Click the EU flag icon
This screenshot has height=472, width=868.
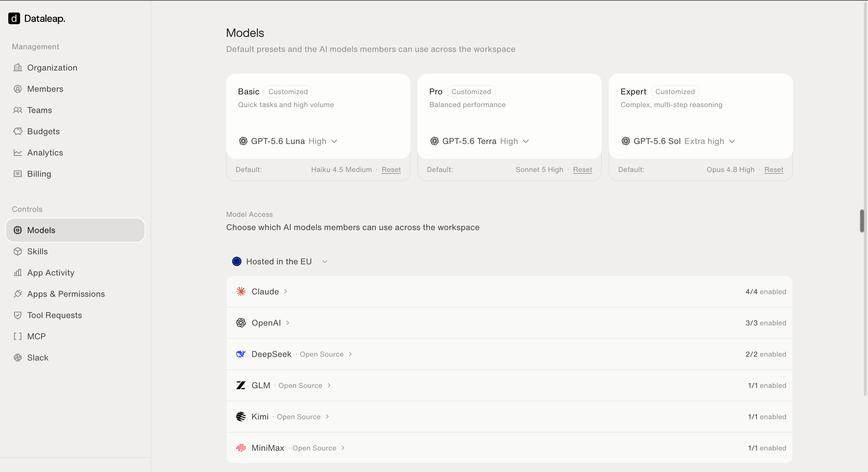pos(236,261)
